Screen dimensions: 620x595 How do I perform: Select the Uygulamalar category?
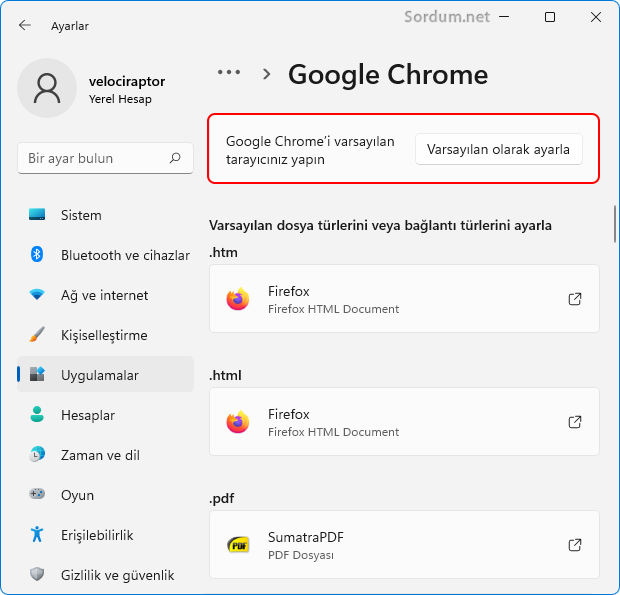click(106, 374)
